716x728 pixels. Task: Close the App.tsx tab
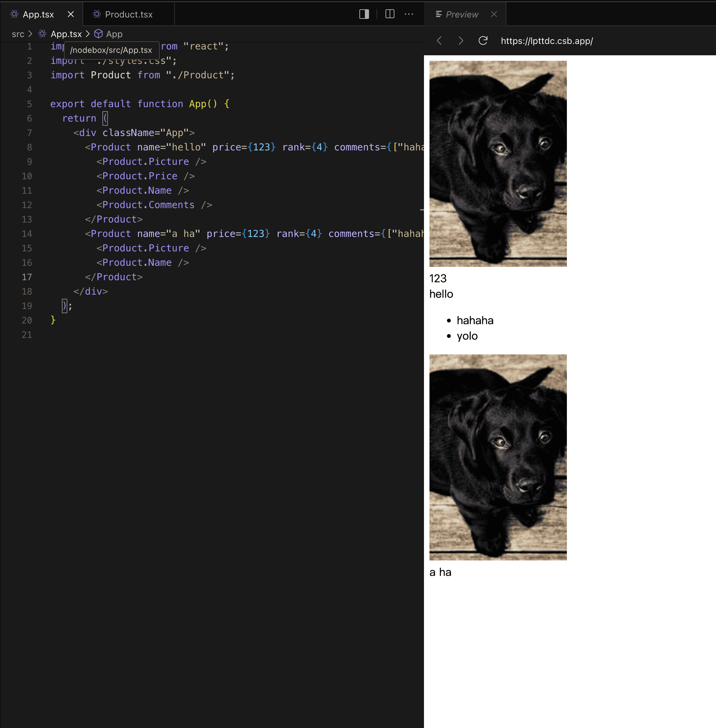[x=71, y=14]
